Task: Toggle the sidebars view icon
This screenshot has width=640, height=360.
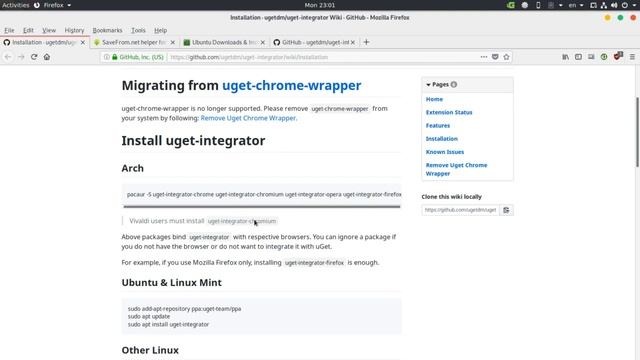Action: [578, 57]
